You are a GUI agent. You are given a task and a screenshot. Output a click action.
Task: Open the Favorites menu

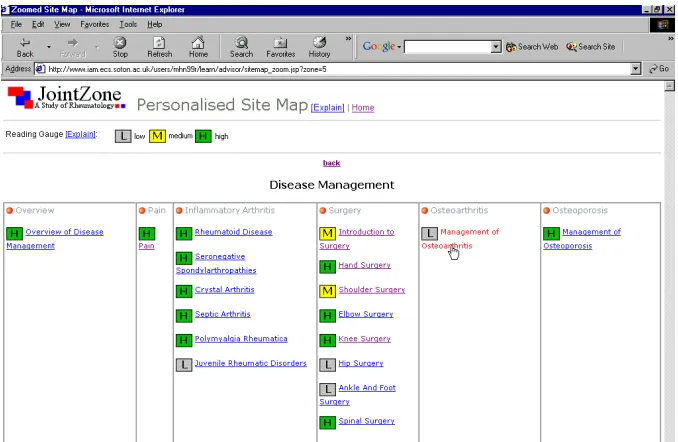(x=94, y=24)
